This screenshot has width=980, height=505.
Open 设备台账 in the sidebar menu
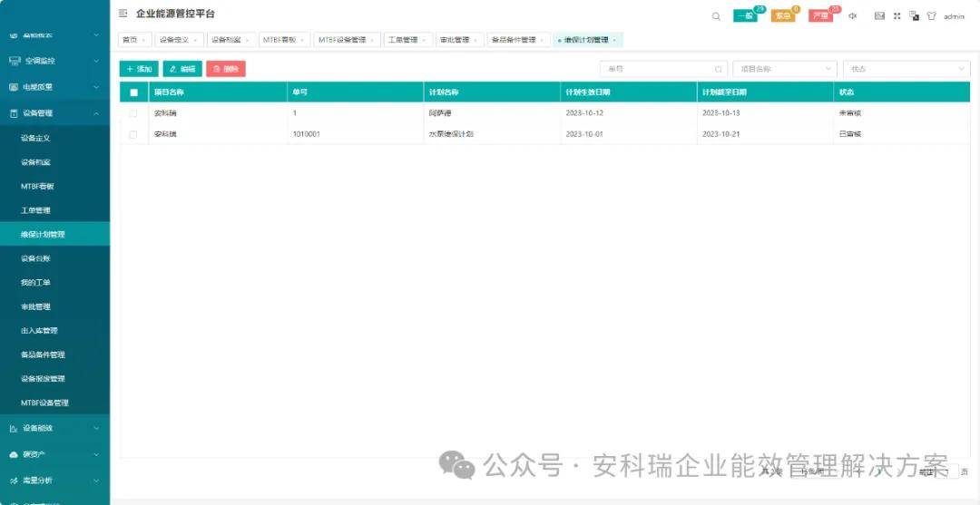36,258
